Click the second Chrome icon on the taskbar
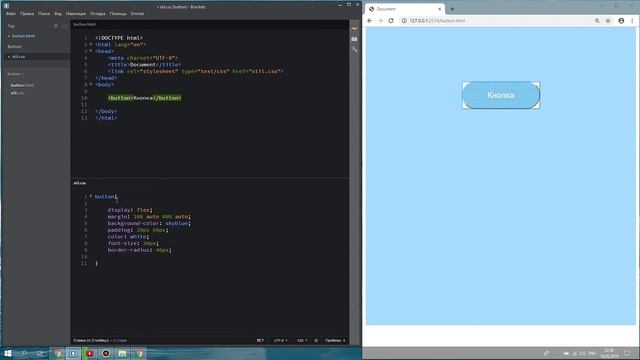Viewport: 640px width, 360px height. [x=139, y=353]
